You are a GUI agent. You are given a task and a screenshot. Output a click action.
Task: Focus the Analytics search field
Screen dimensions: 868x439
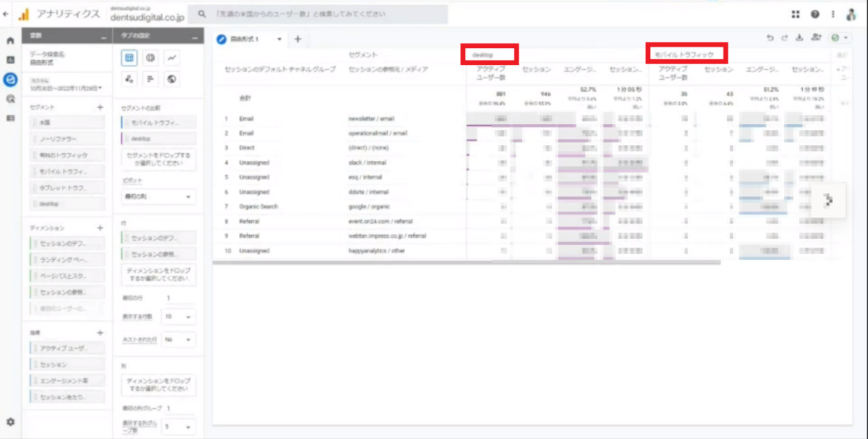(x=319, y=14)
